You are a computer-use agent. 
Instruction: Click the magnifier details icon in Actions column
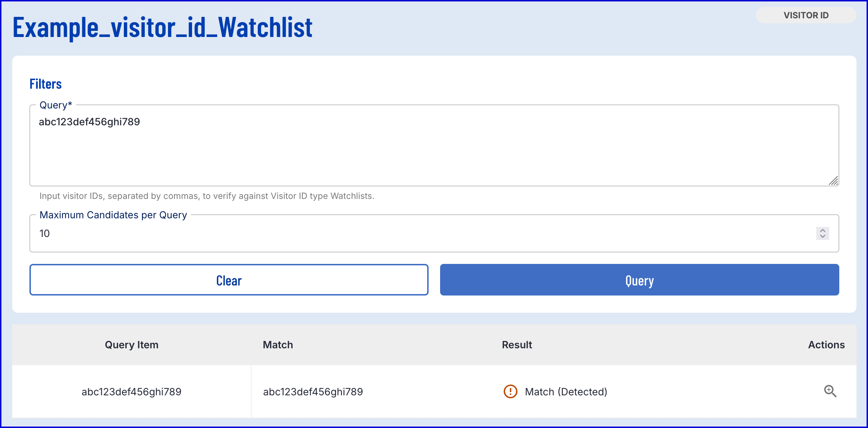(830, 391)
